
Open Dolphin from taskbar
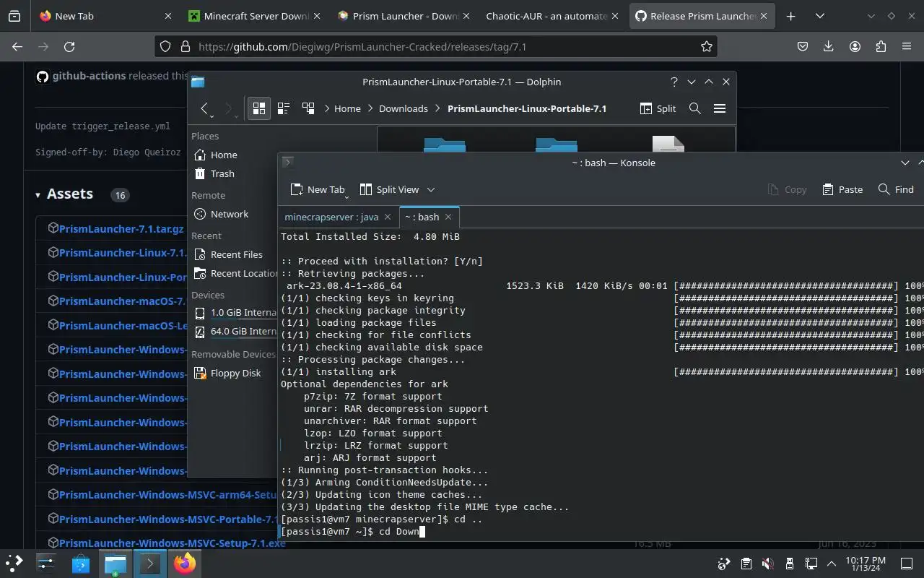[115, 563]
